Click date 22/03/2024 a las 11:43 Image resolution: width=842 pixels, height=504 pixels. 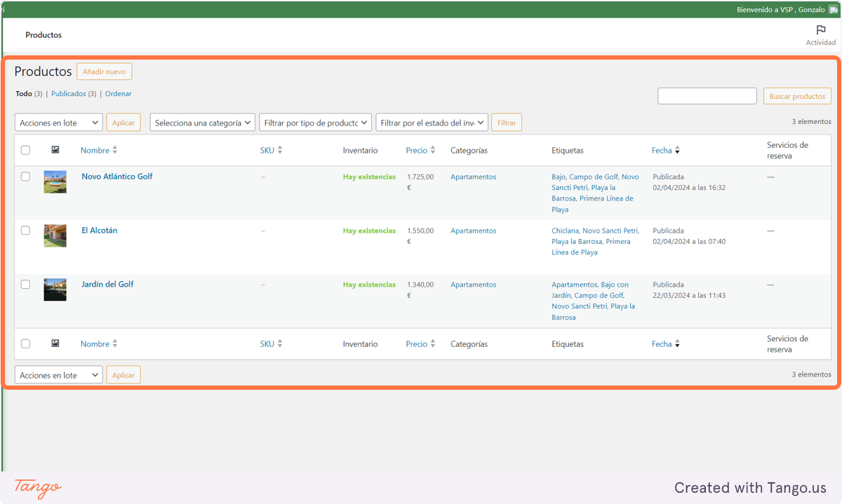(x=689, y=296)
